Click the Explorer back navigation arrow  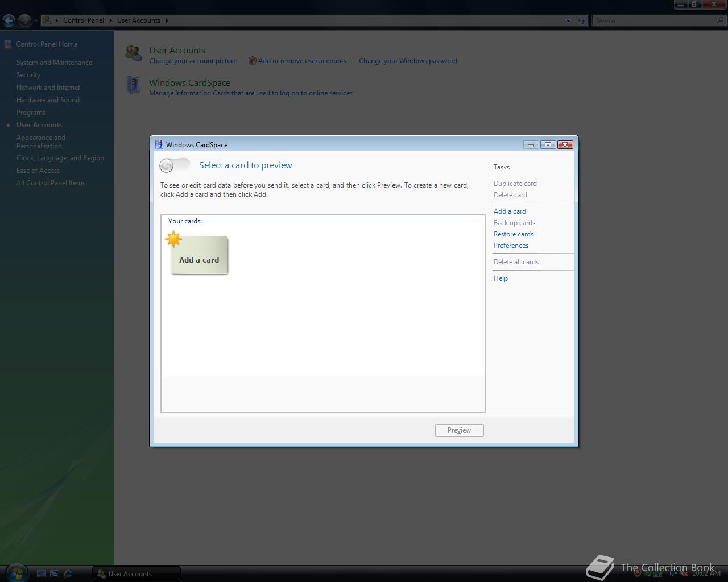(9, 20)
